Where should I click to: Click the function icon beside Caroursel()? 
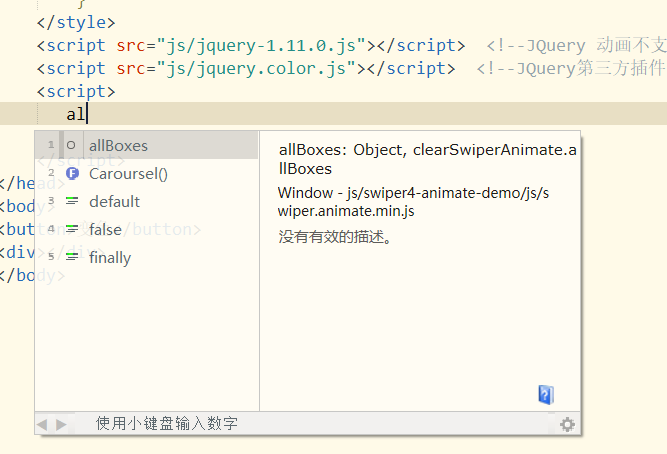click(x=71, y=174)
